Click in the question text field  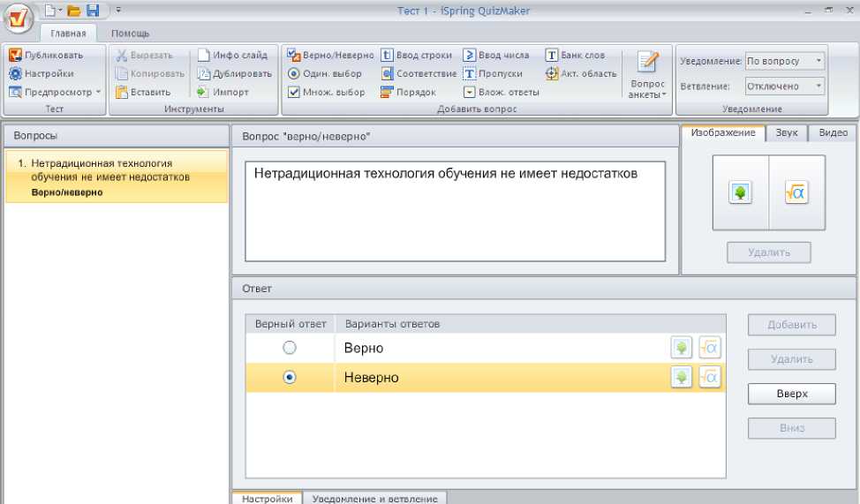point(455,212)
